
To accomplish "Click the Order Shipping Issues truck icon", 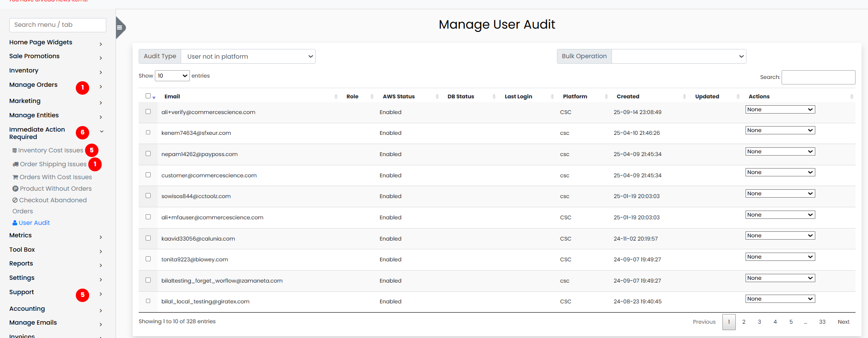I will (16, 164).
